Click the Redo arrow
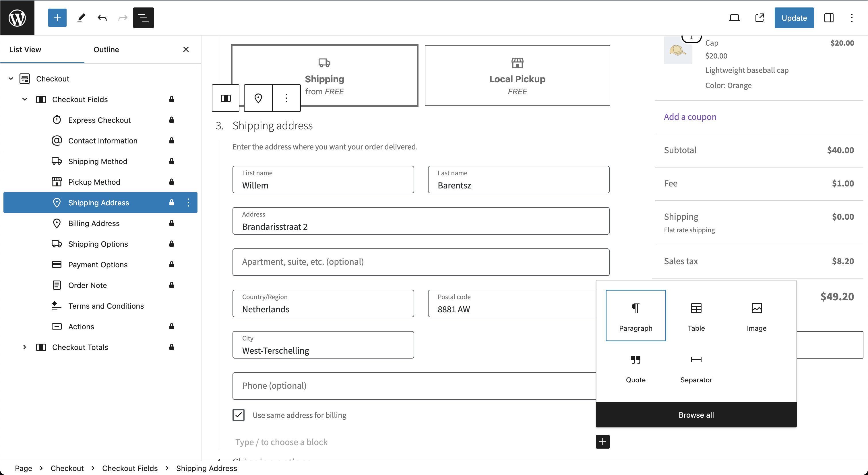 (x=122, y=18)
